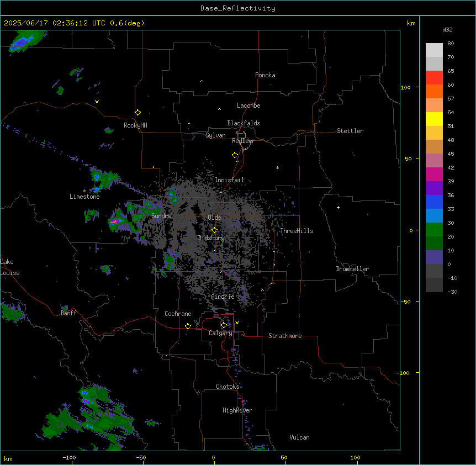Select the bright green 20–30 dBZ legend swatch
Viewport: 476px width, 465px height.
pyautogui.click(x=434, y=230)
